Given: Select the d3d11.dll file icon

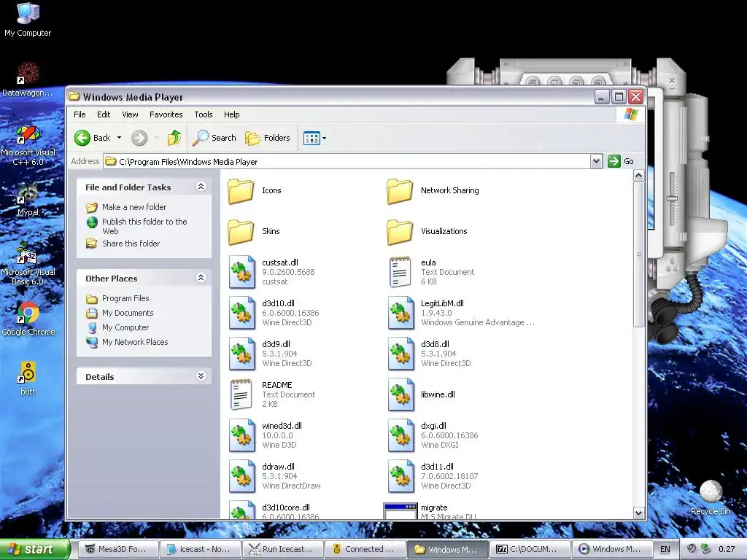Looking at the screenshot, I should click(401, 476).
